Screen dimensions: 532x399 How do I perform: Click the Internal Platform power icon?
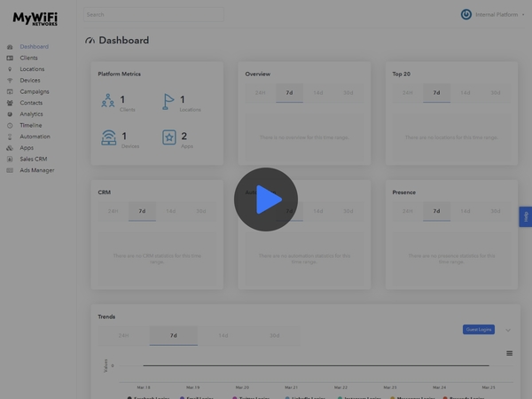[x=465, y=14]
